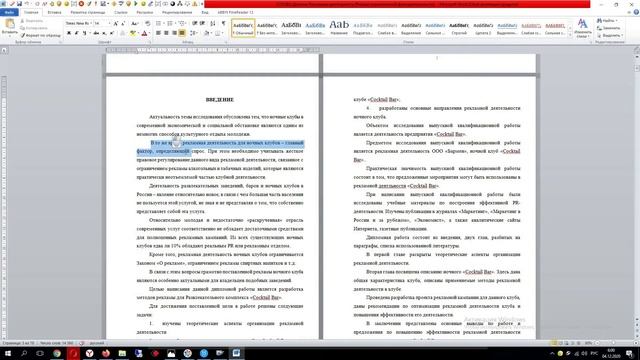
Task: Click the word count in the status bar
Action: 57,343
